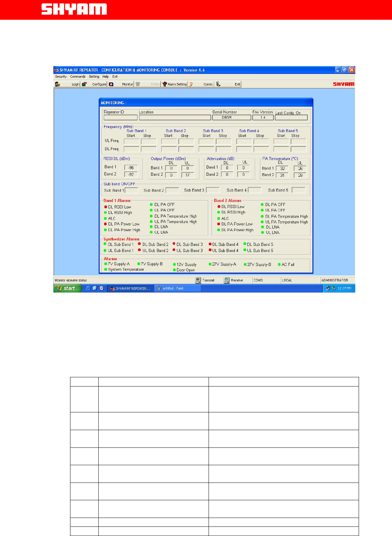Click the Band 1 DL RSSI Low red indicator
392x536 pixels.
pos(105,207)
